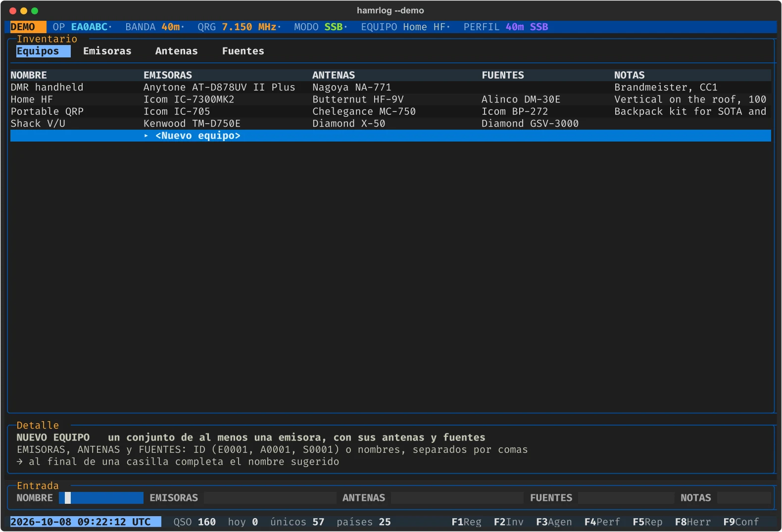Click the F8 Herr shortcut
The height and width of the screenshot is (532, 782).
pyautogui.click(x=693, y=522)
